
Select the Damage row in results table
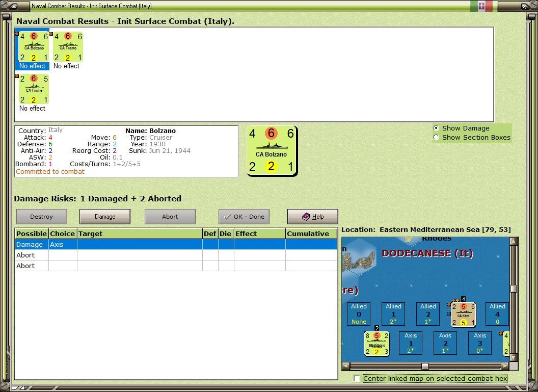coord(176,244)
